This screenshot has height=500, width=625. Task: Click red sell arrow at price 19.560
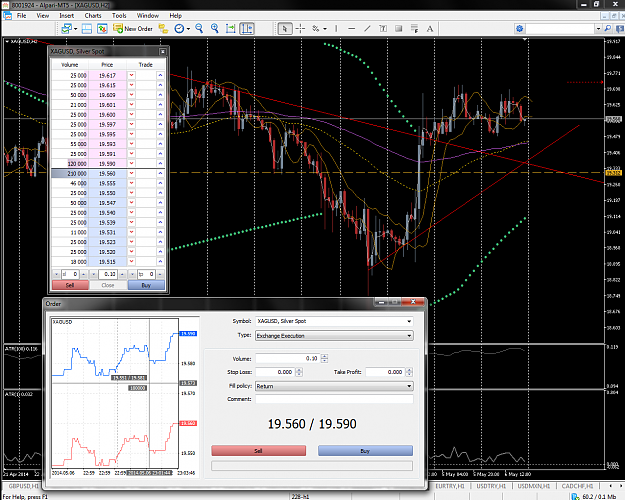(132, 173)
